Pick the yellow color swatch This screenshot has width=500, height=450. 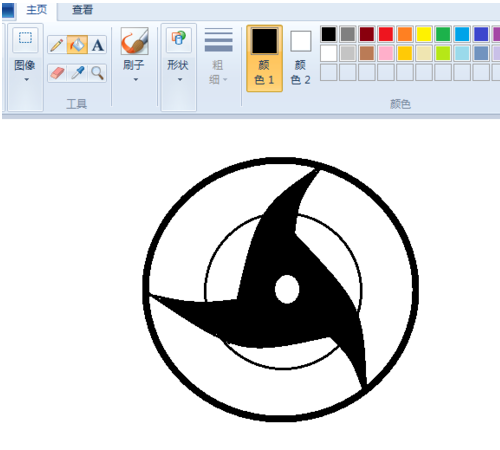[x=424, y=34]
